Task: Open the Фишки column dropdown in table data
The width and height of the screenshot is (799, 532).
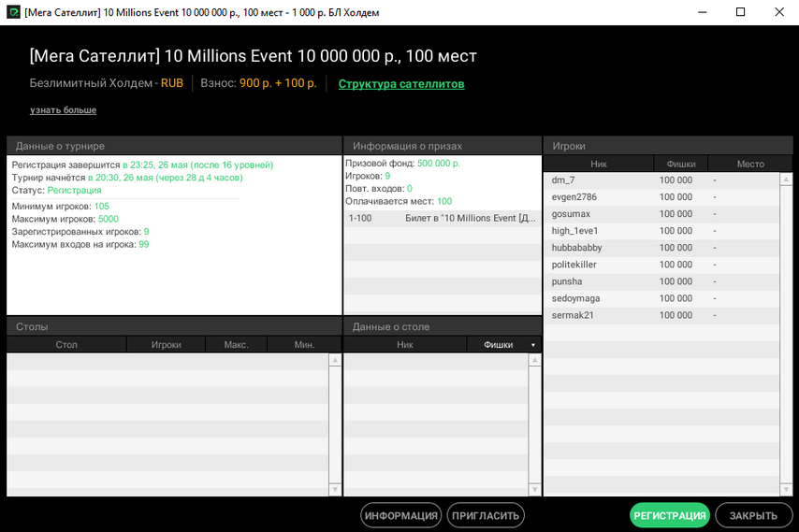Action: (533, 345)
